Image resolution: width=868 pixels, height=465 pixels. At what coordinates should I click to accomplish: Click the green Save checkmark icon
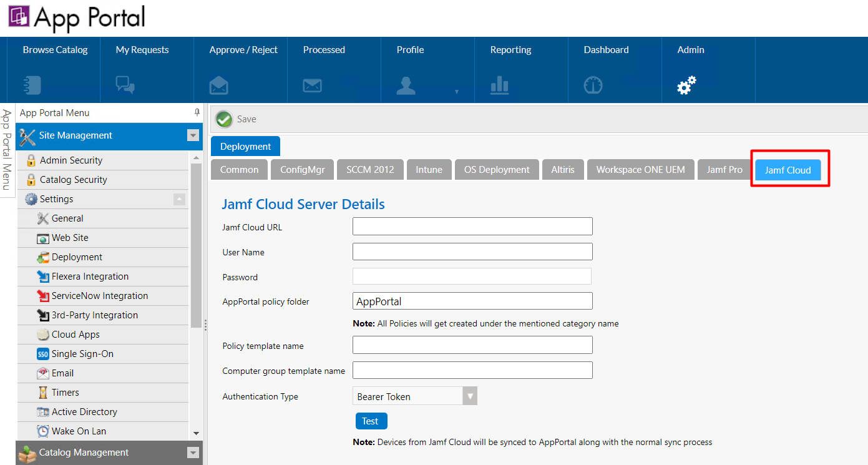click(x=224, y=119)
